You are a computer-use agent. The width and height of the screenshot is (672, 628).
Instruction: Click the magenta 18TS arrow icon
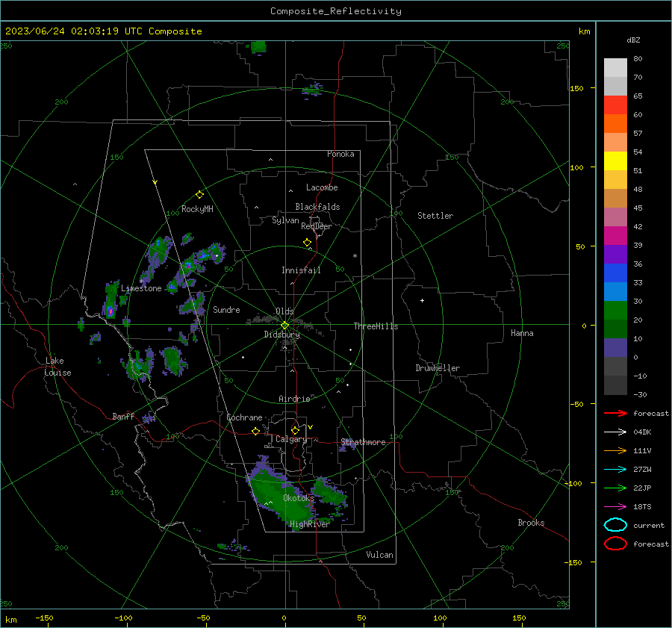[615, 507]
